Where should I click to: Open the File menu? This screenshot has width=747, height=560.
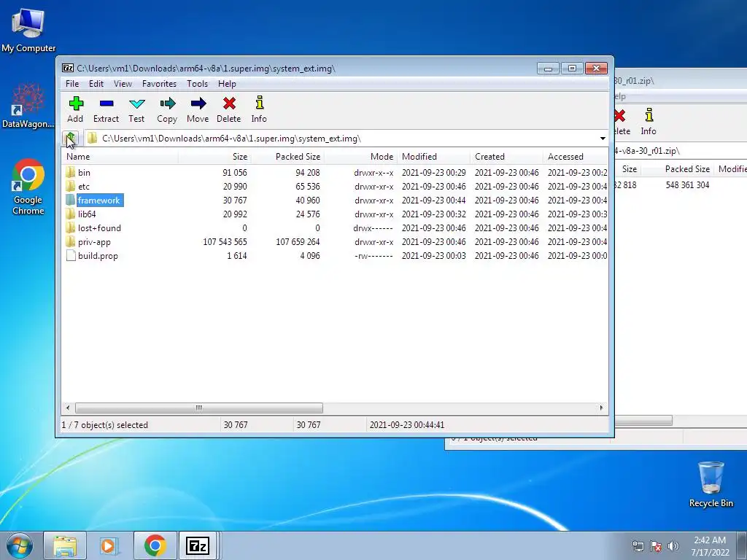[72, 84]
